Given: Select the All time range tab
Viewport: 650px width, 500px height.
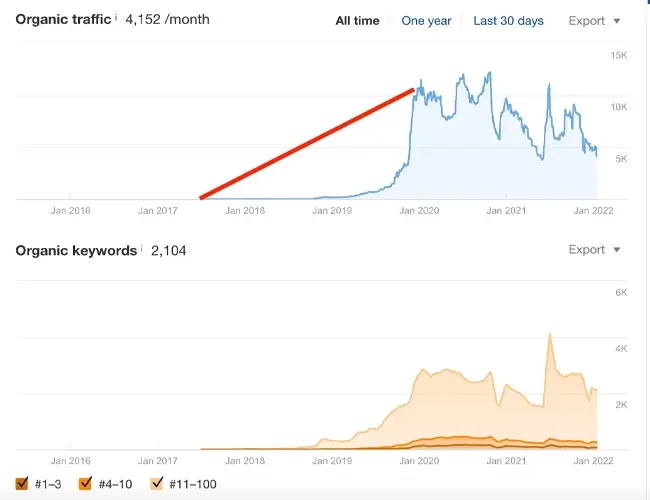Looking at the screenshot, I should (x=357, y=20).
